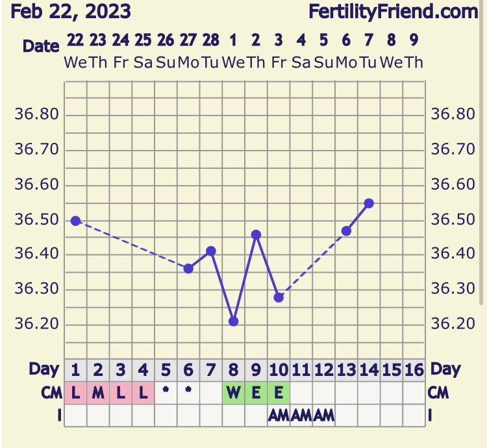Click the cycle day 8 number cell
The width and height of the screenshot is (487, 448).
pos(234,370)
